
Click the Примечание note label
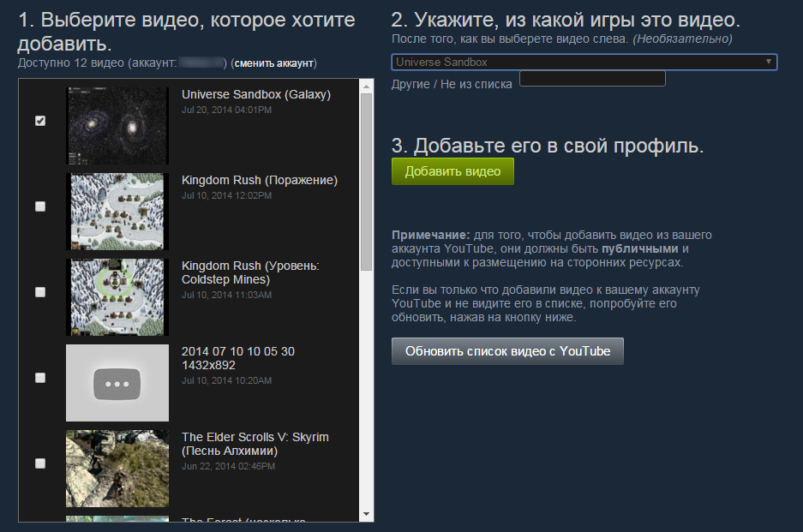point(431,235)
